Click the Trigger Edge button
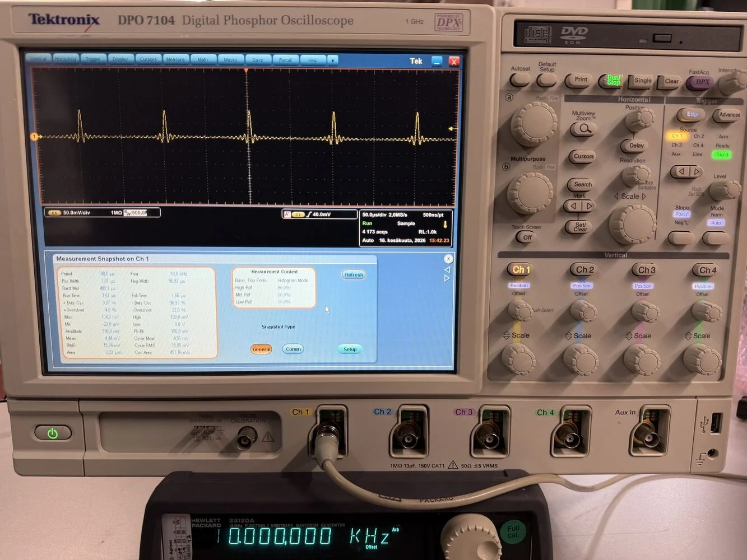This screenshot has height=560, width=747. click(x=692, y=115)
